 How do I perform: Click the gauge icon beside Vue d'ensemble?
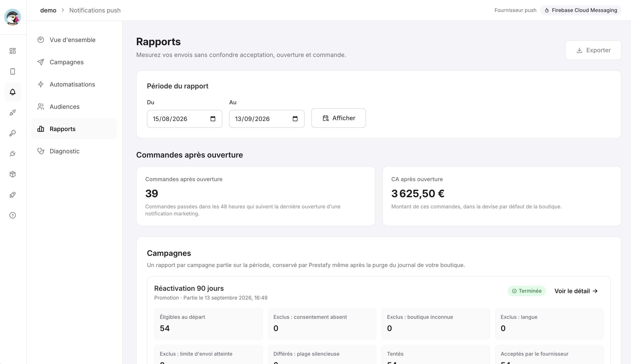click(41, 40)
